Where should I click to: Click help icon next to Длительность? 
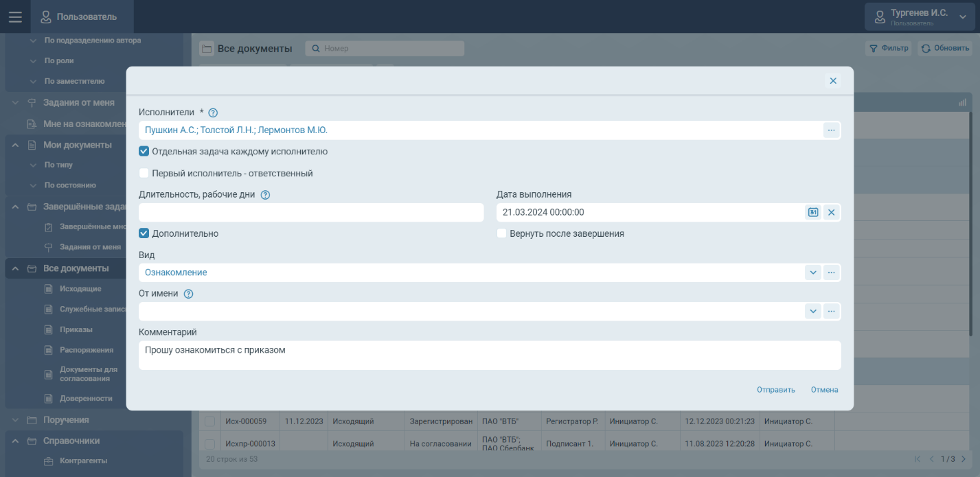265,195
